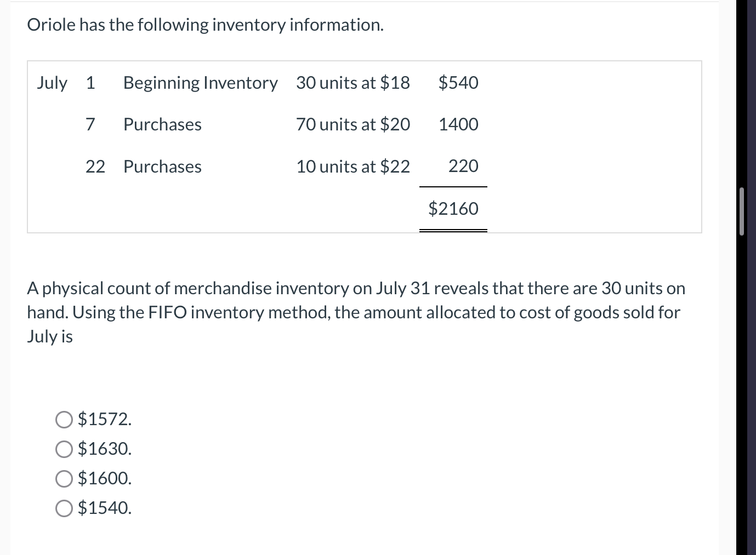Click the date 22 in the table
Screen dimensions: 756x555
(95, 167)
